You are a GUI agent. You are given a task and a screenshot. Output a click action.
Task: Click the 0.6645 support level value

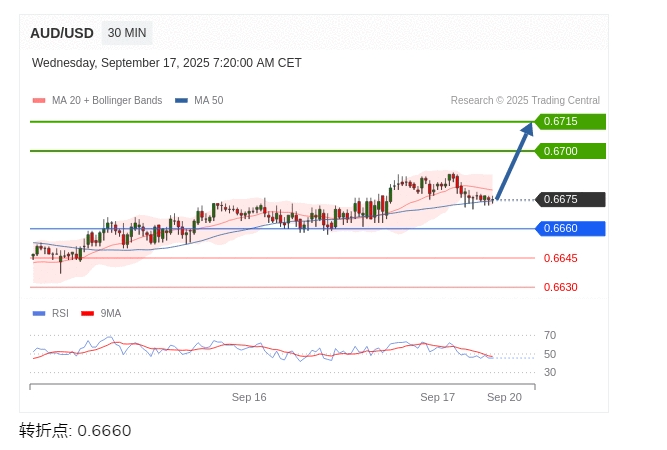pos(560,258)
